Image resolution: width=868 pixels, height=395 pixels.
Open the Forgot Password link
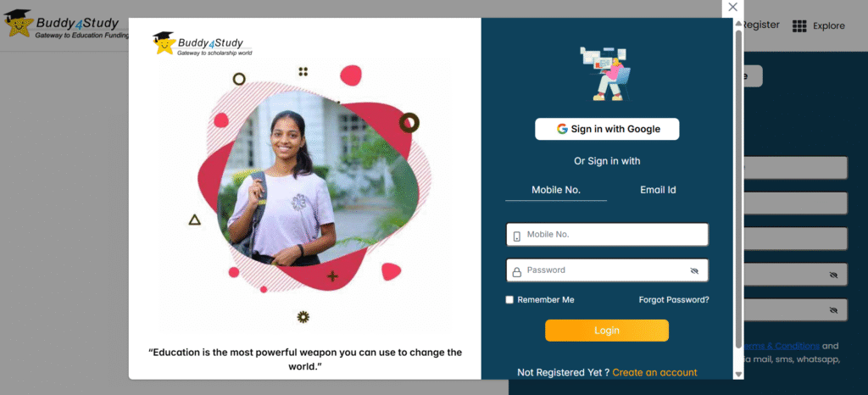click(x=674, y=300)
